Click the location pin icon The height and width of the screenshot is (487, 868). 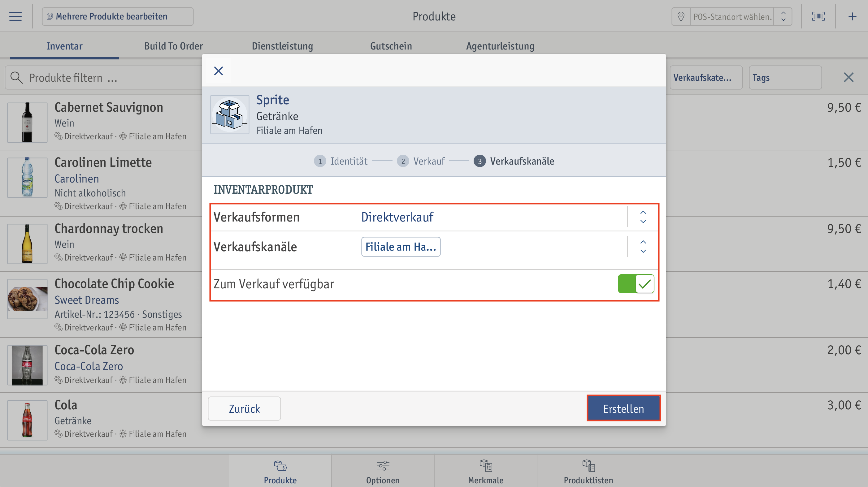681,16
